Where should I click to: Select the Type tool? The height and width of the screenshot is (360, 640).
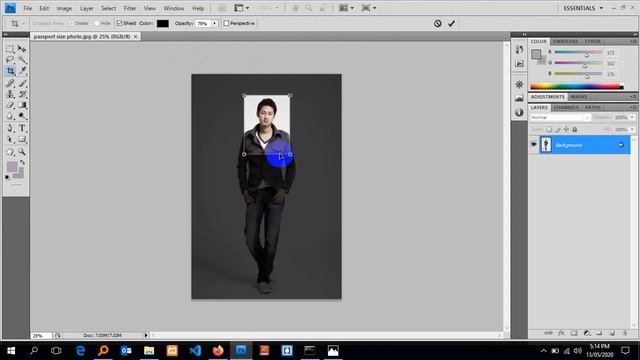click(x=22, y=129)
